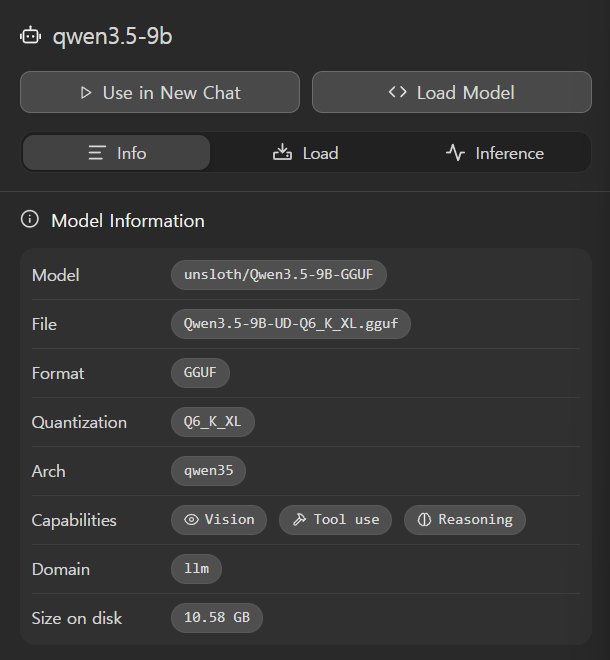Click the Qwen3.5-9B-UD-Q6_K_XL.gguf file chip
The height and width of the screenshot is (660, 610).
tap(290, 324)
